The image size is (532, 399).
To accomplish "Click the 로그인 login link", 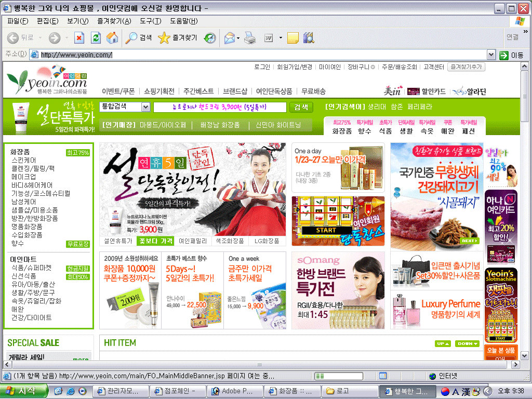I will tap(262, 67).
